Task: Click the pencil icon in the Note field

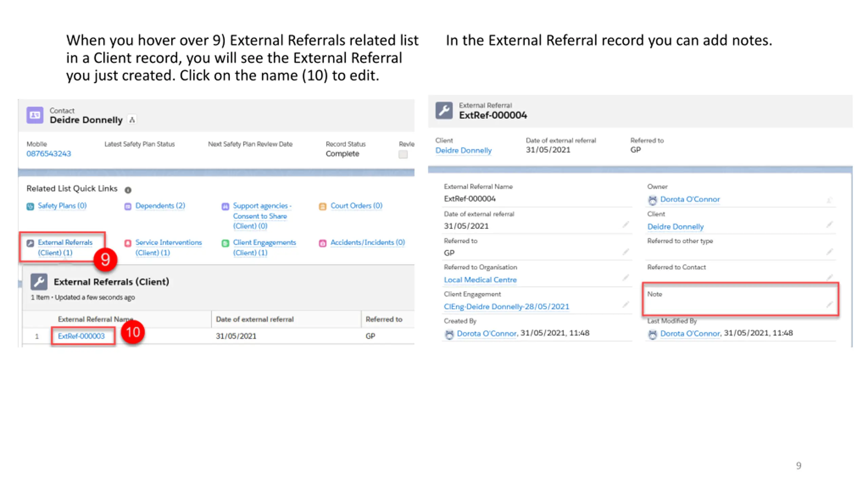Action: (x=829, y=305)
